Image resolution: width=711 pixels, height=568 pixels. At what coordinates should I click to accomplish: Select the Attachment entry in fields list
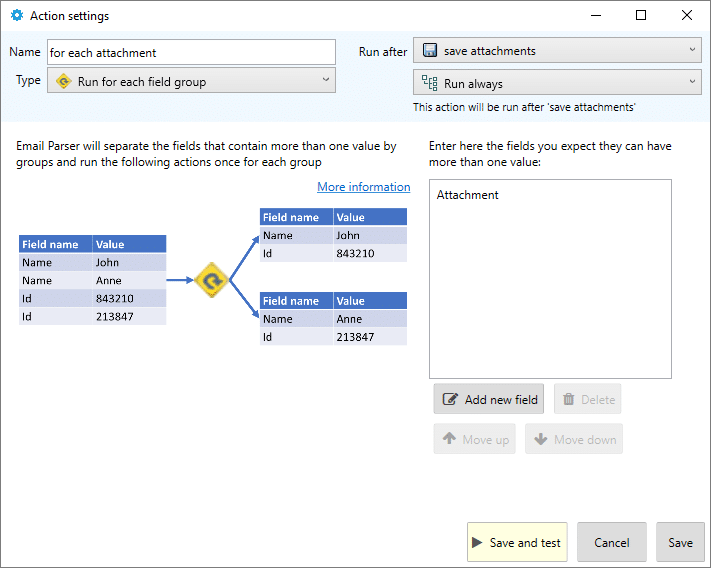click(x=468, y=195)
